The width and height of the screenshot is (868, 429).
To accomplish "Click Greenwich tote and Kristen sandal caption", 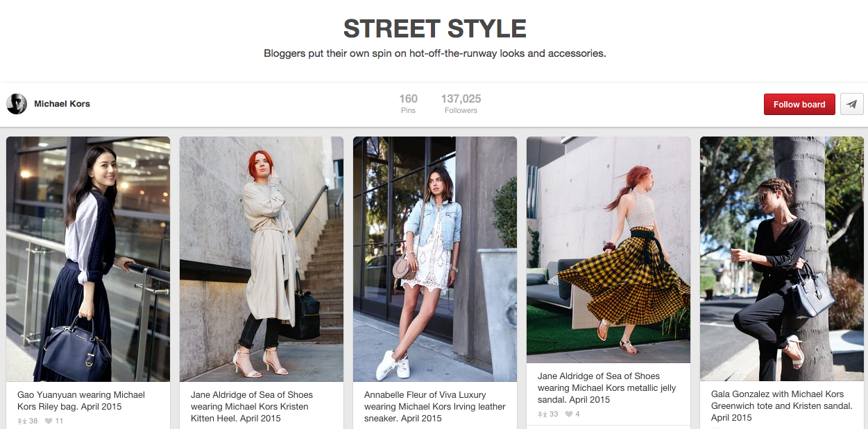I will click(781, 405).
